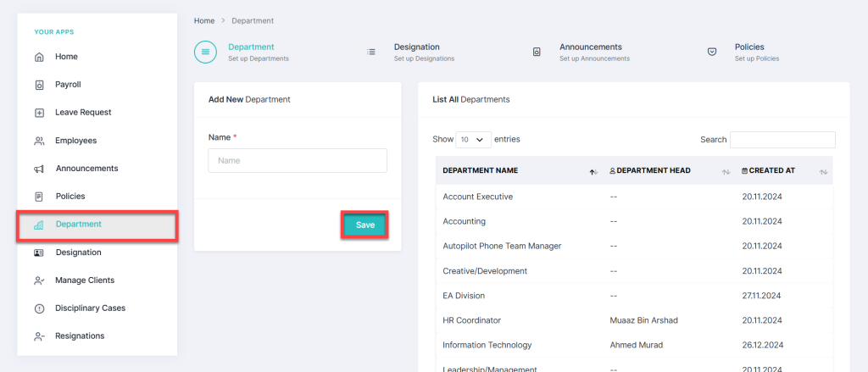This screenshot has width=868, height=372.
Task: Select the Information Technology row
Action: click(634, 345)
